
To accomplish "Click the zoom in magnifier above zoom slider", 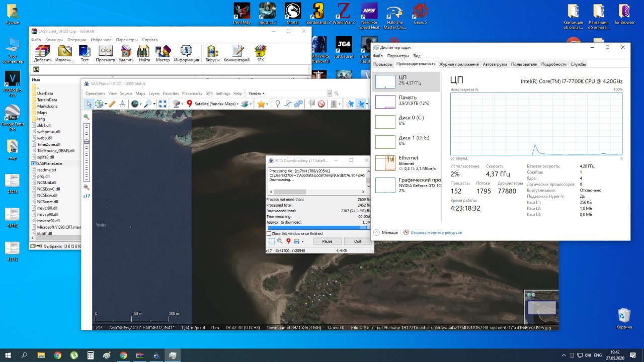I will tap(87, 117).
